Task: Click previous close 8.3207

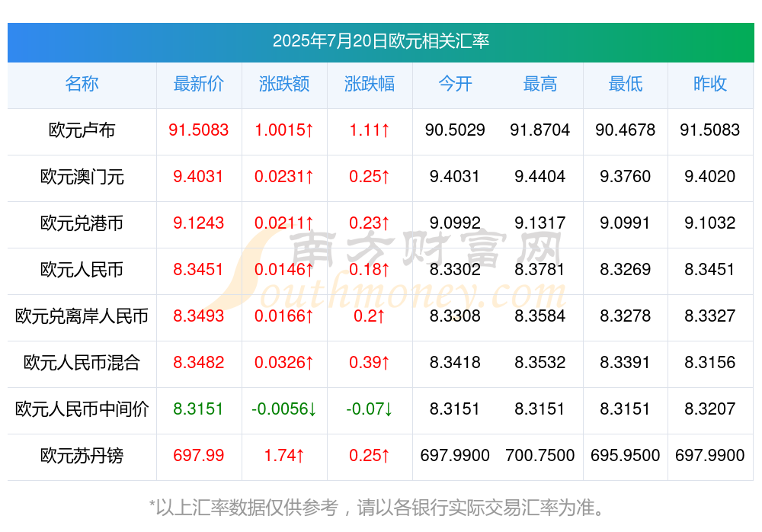Action: (710, 409)
